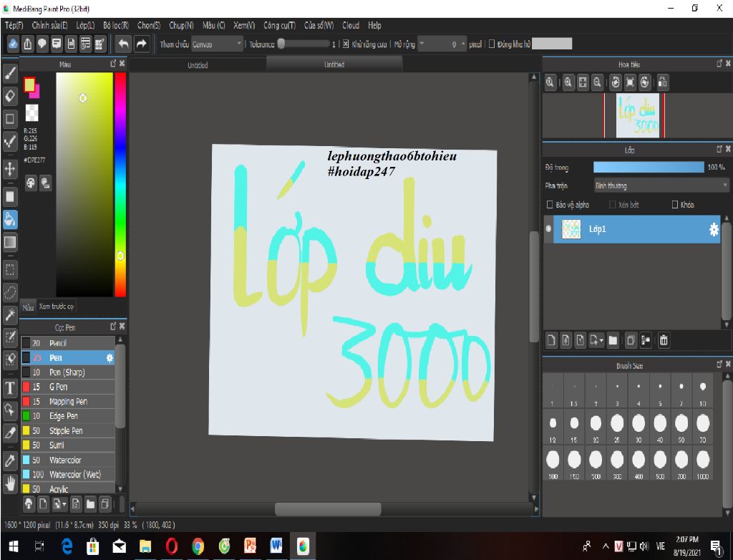
Task: Select Pencil brush in list
Action: coord(68,343)
